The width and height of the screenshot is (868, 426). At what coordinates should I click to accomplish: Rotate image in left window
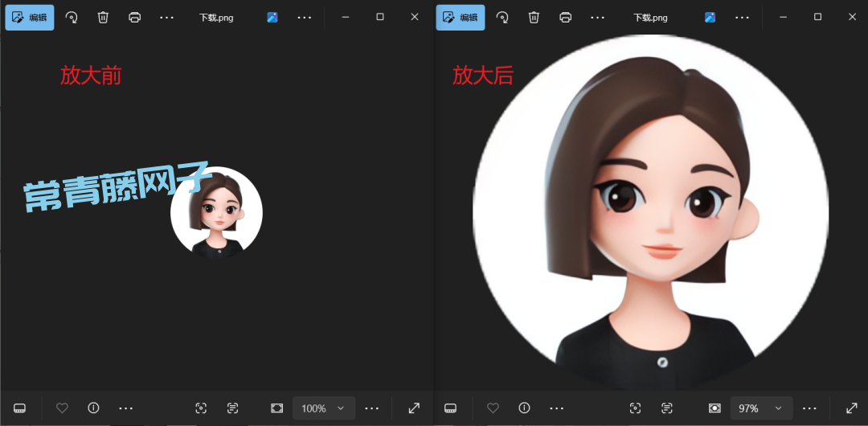coord(72,17)
